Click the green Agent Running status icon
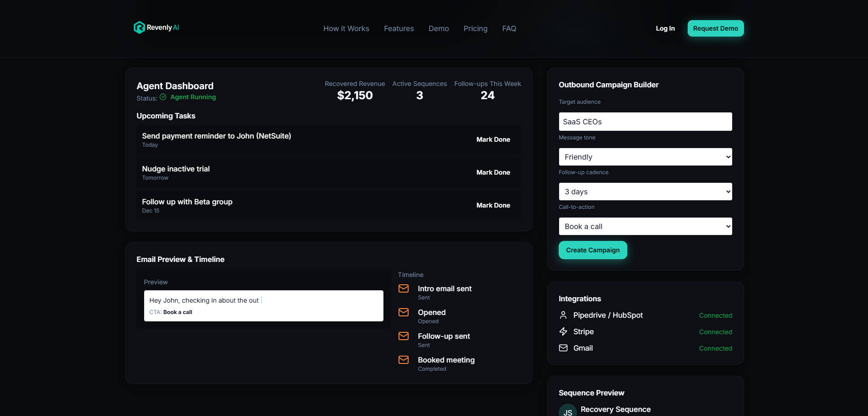This screenshot has width=868, height=416. [163, 97]
